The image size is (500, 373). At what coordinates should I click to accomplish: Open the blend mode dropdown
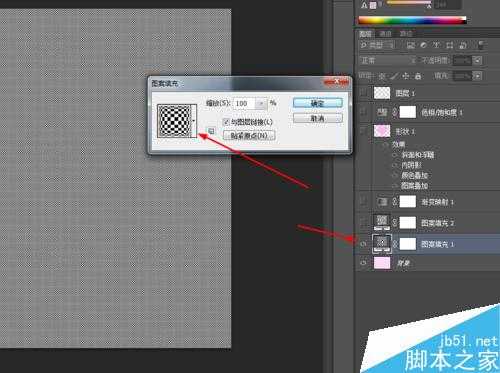pyautogui.click(x=388, y=60)
